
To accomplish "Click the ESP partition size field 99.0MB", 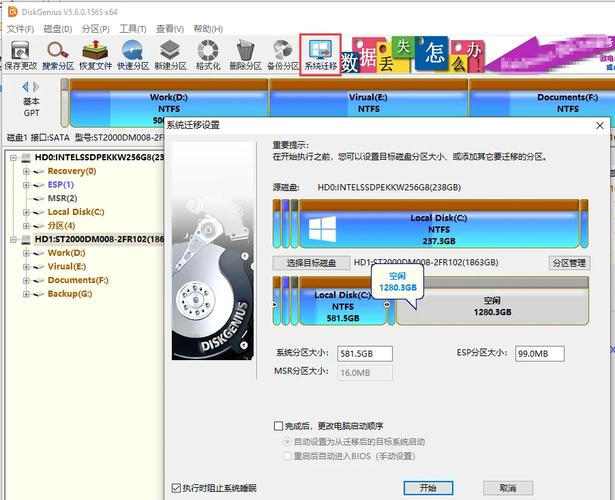I will pos(540,354).
